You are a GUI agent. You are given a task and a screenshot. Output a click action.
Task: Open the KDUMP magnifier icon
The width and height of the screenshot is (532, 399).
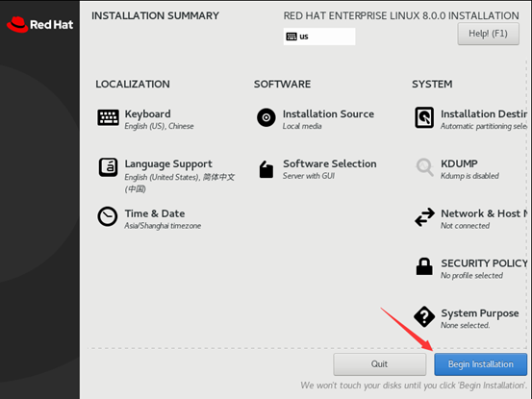[425, 167]
